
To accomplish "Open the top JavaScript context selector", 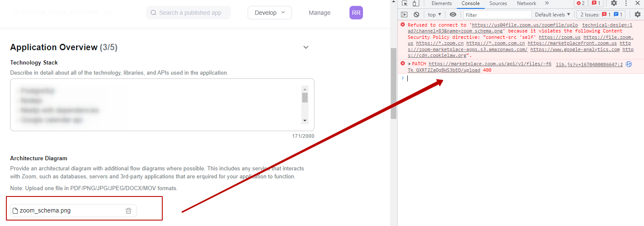I will 434,15.
